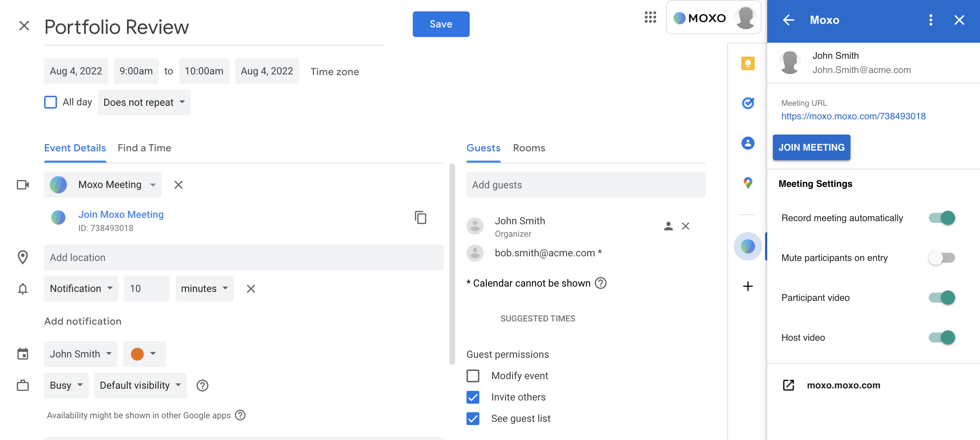The image size is (980, 440).
Task: Open the Google apps grid
Action: point(650,17)
